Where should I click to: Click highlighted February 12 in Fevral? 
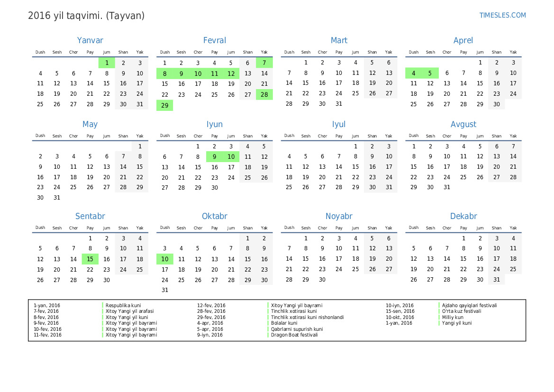click(x=231, y=73)
